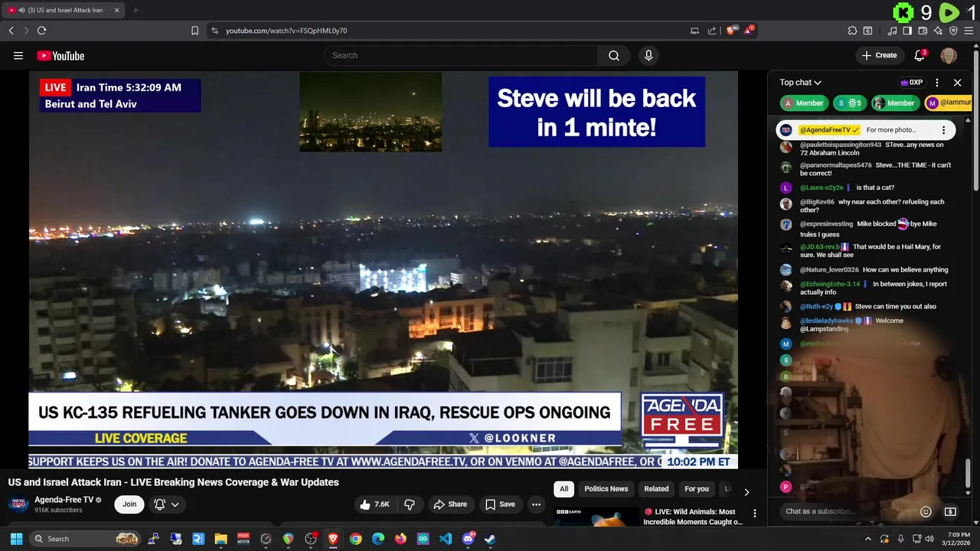
Task: Open the Windows Start button
Action: (x=16, y=539)
